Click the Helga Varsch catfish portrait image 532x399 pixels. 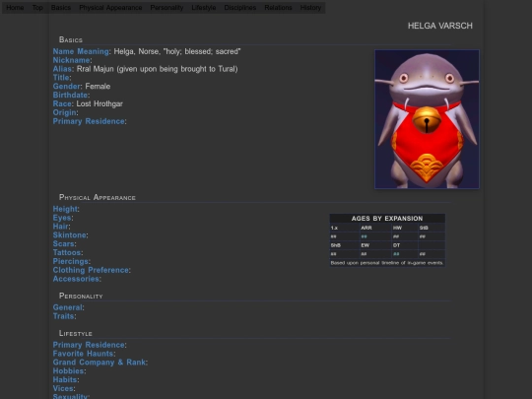pyautogui.click(x=427, y=119)
